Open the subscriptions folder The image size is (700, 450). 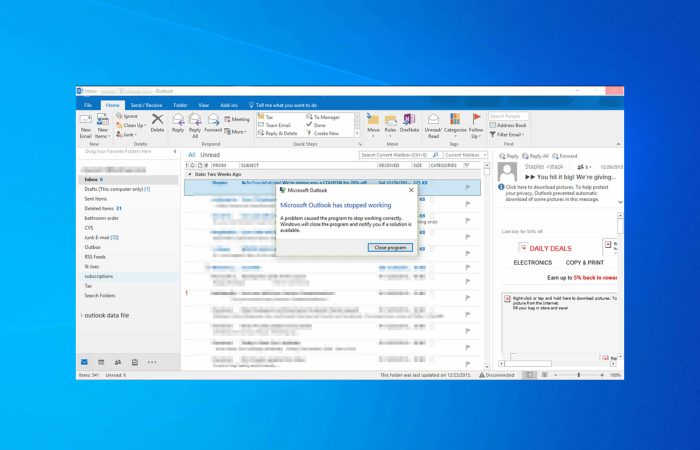129,276
